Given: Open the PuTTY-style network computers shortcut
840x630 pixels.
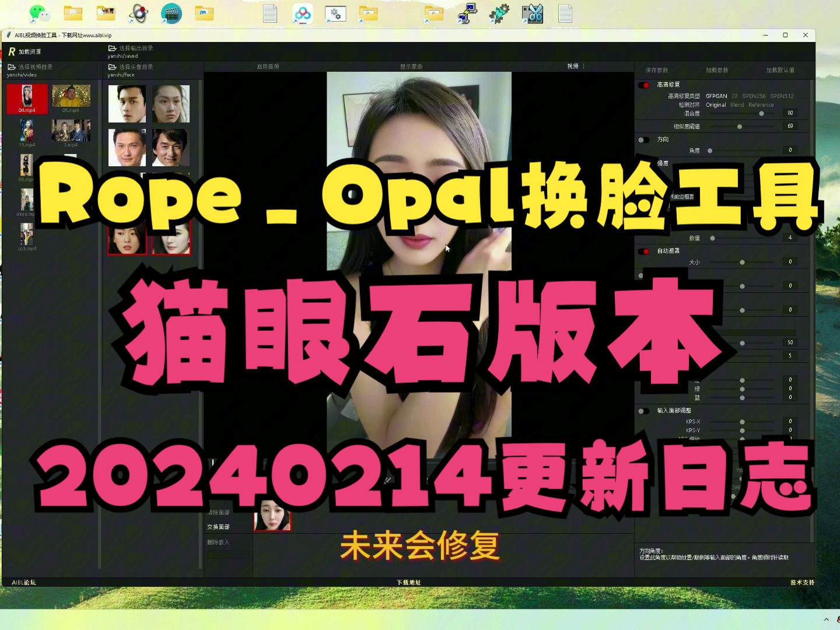Looking at the screenshot, I should 467,13.
